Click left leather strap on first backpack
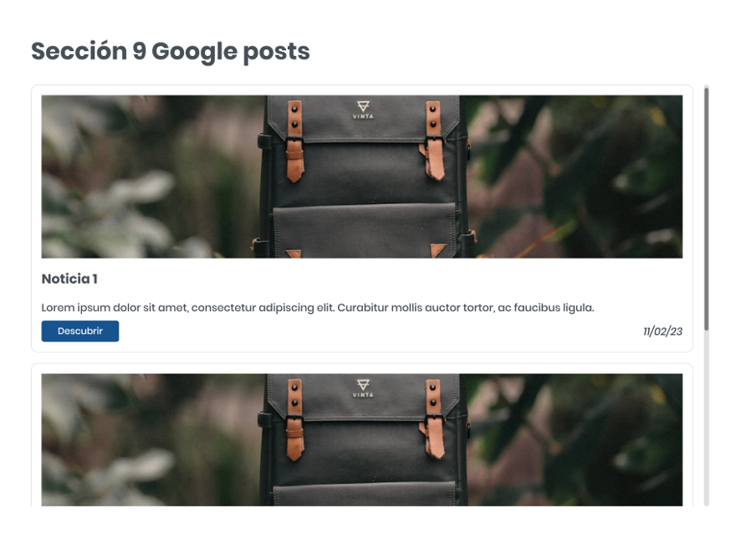The height and width of the screenshot is (554, 756). tap(294, 141)
